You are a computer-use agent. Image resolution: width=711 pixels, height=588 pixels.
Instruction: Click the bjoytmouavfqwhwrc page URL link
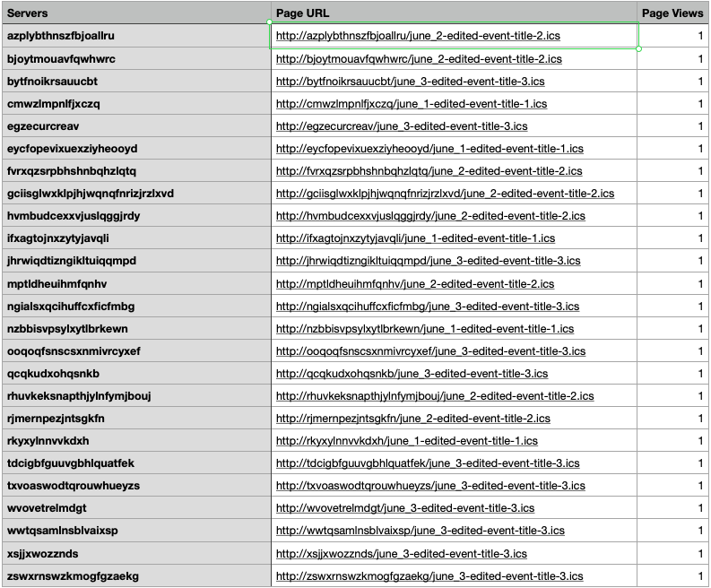[x=419, y=59]
